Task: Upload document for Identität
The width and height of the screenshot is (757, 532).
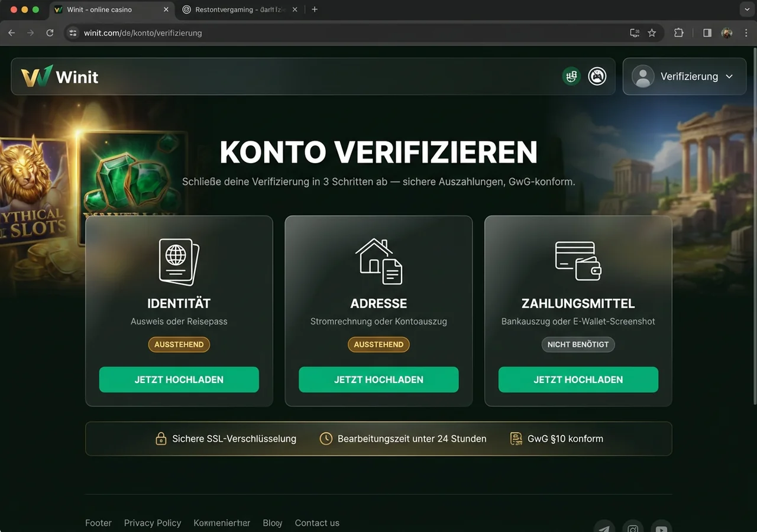Action: click(179, 379)
